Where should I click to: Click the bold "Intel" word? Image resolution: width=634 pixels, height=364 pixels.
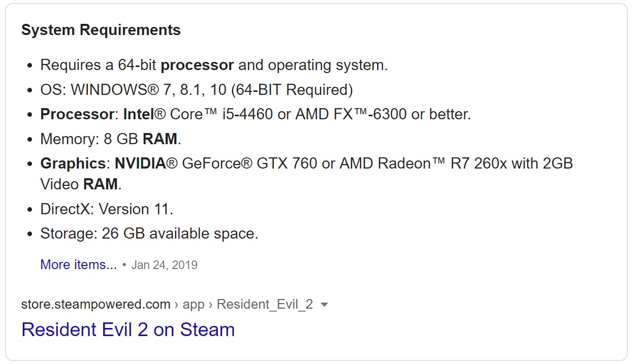click(138, 114)
